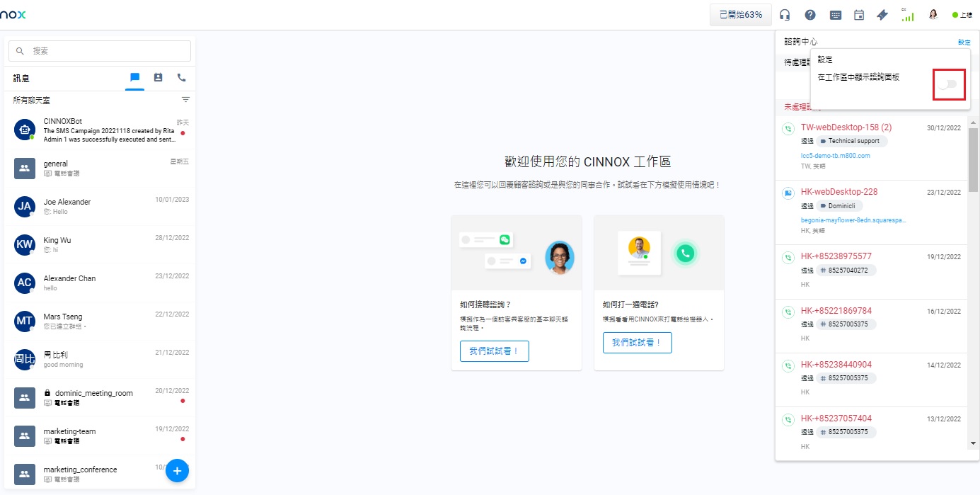Open enquiry TW-webDesktop-158 (2)

click(x=846, y=127)
